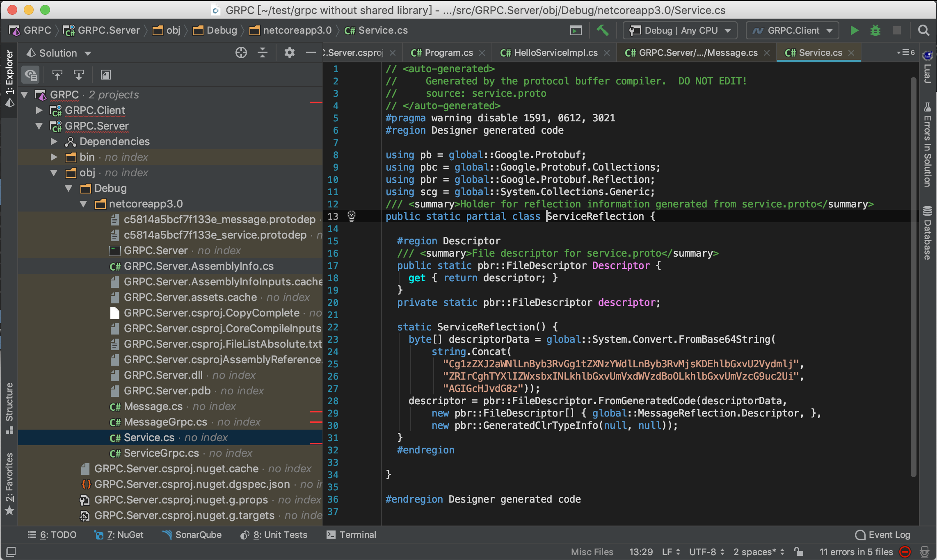Click the run widget icon beside hammer
This screenshot has width=937, height=560.
pyautogui.click(x=576, y=31)
